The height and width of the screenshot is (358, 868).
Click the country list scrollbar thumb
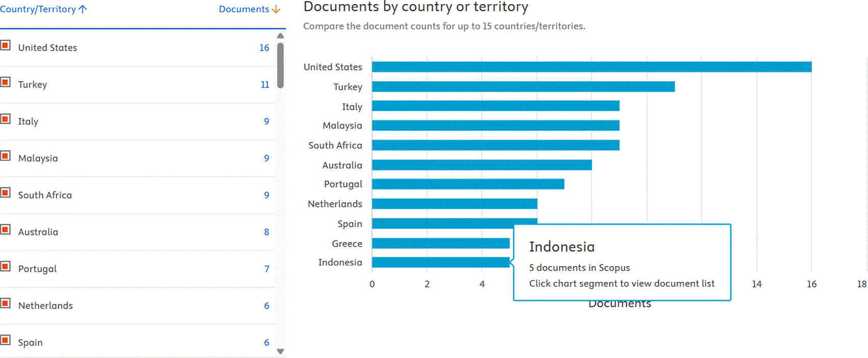click(x=280, y=65)
